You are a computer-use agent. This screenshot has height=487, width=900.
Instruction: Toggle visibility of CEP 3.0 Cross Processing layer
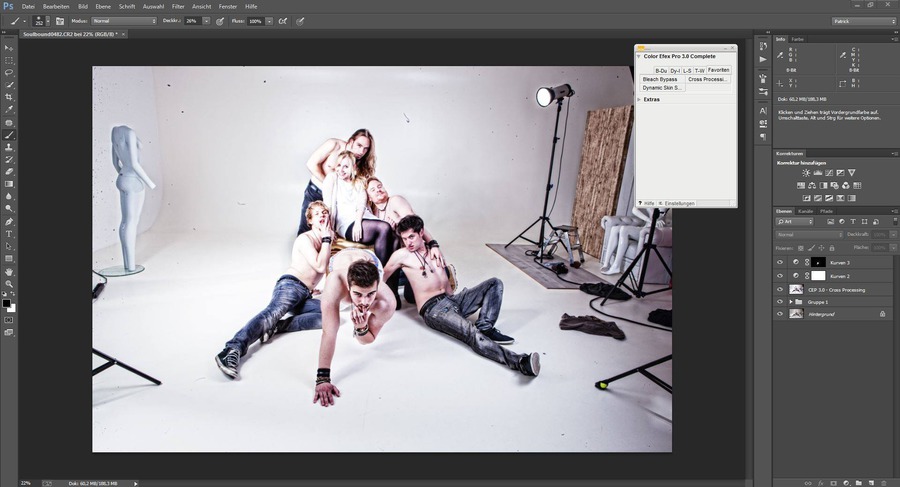[x=780, y=289]
